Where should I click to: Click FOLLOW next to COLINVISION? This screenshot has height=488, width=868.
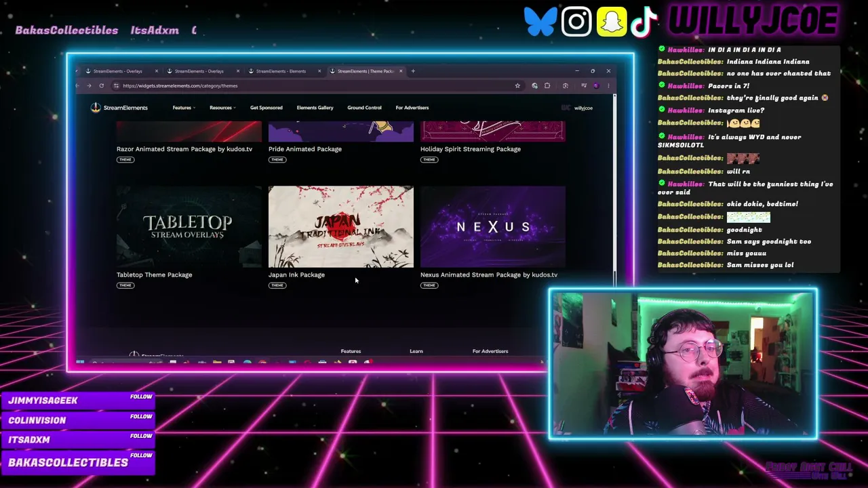tap(141, 416)
